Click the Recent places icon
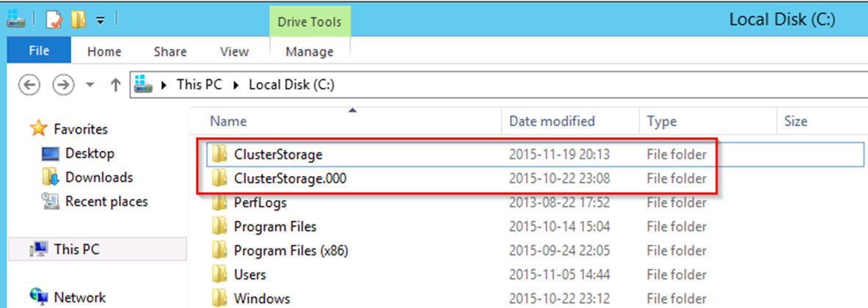The image size is (868, 308). (51, 201)
